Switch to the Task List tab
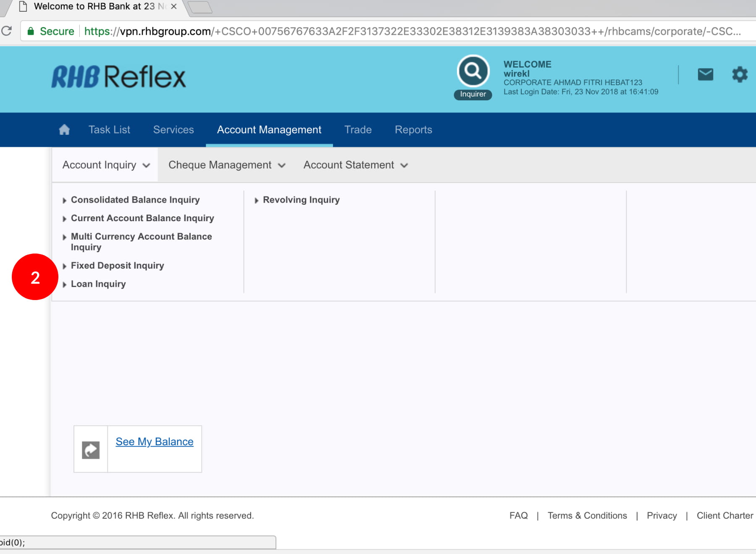This screenshot has height=554, width=756. 109,130
